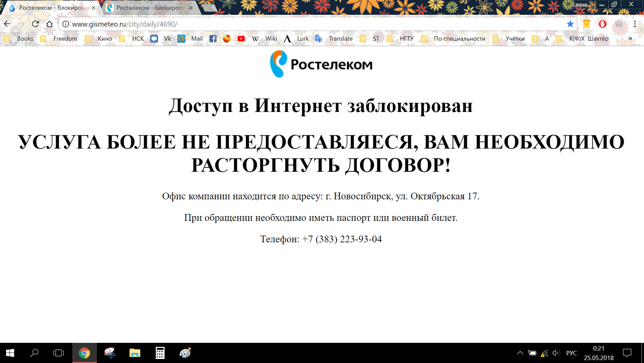Open the Calculator taskbar icon
644x363 pixels.
[160, 353]
